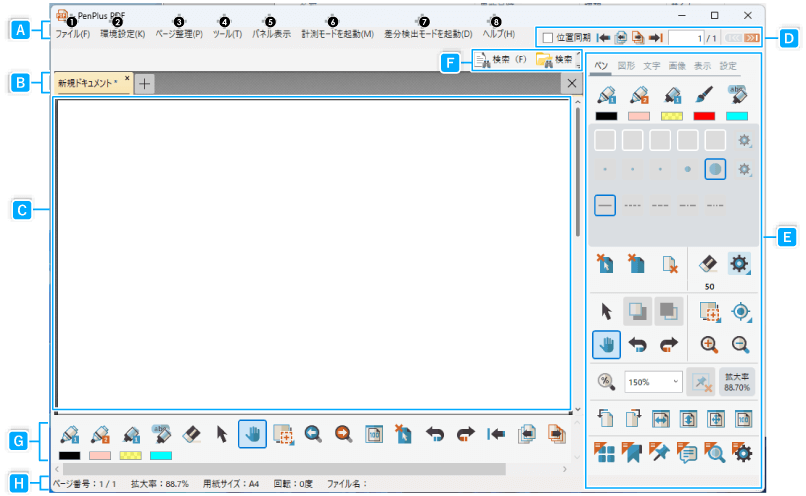
Task: Select the arrow pointer tool in bottom toolbar
Action: pos(223,435)
